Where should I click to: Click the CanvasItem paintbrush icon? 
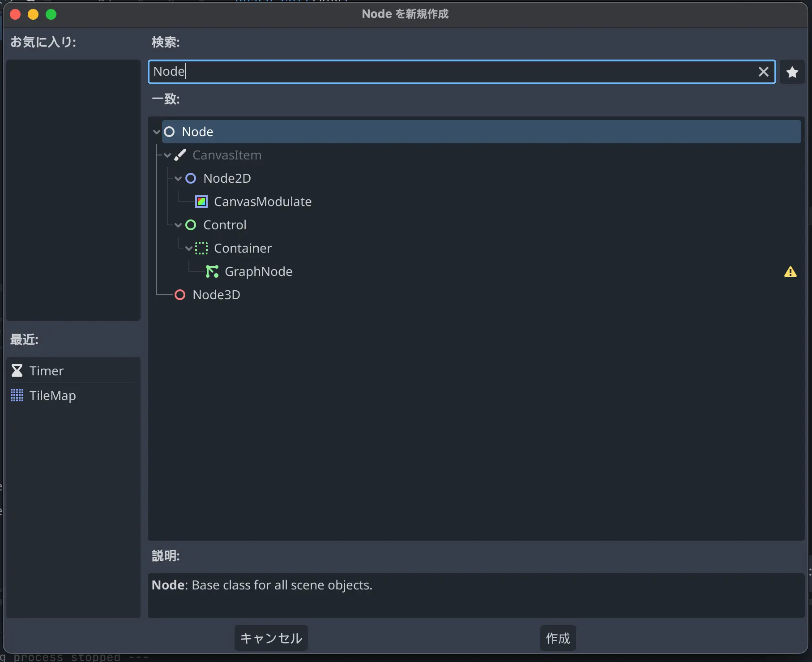point(180,155)
